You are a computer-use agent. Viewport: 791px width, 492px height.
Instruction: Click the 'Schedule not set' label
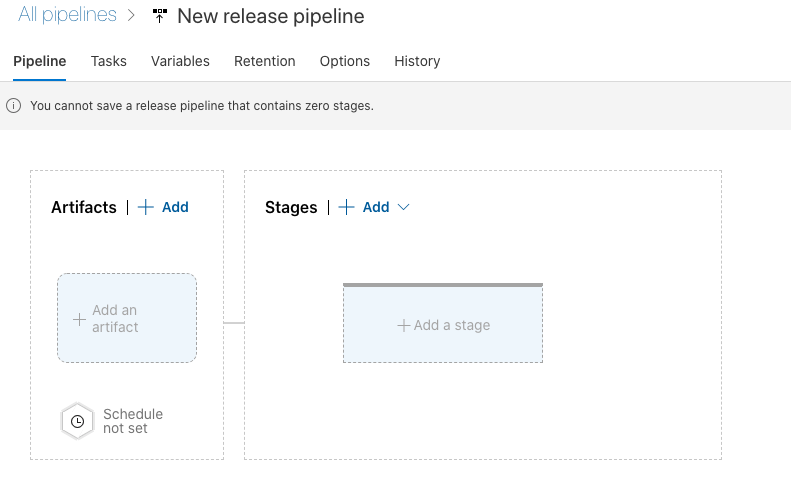click(x=132, y=421)
